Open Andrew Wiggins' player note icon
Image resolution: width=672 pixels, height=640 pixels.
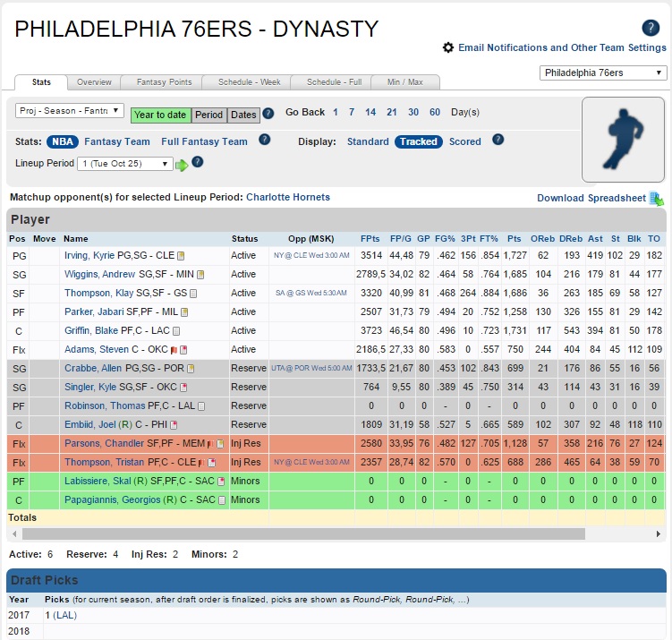(200, 275)
